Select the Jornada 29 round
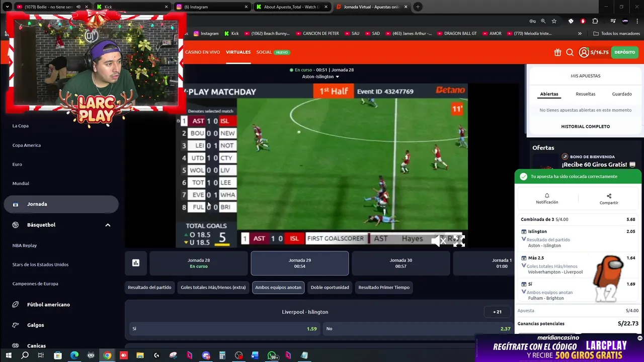The width and height of the screenshot is (644, 362). [300, 263]
